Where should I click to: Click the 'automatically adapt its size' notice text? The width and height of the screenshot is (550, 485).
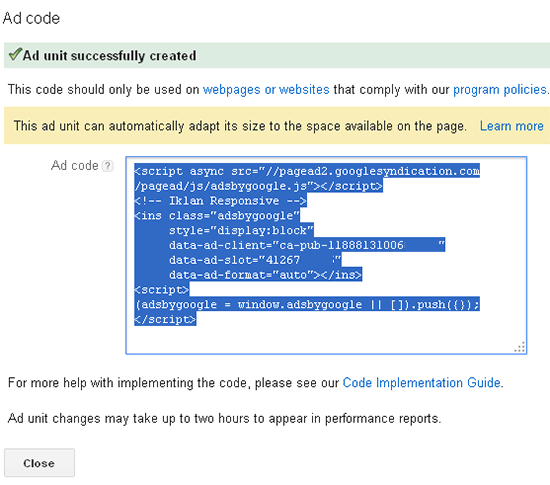tap(240, 126)
